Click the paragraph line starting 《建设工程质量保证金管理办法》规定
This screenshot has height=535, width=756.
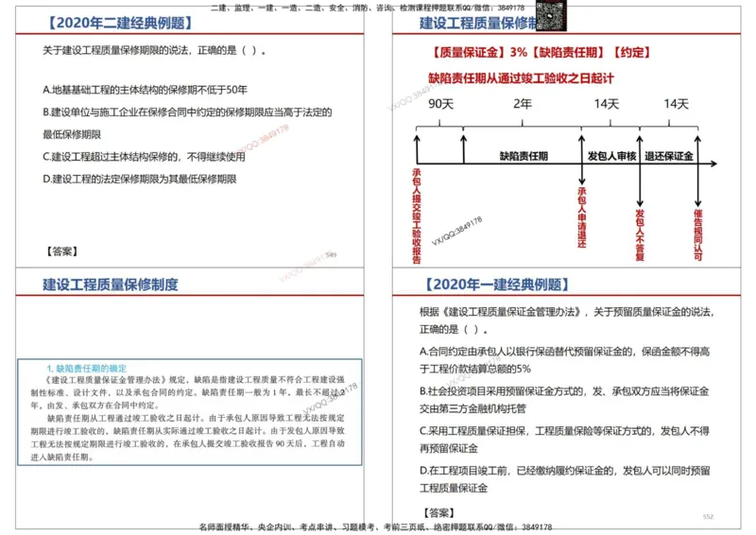point(195,380)
